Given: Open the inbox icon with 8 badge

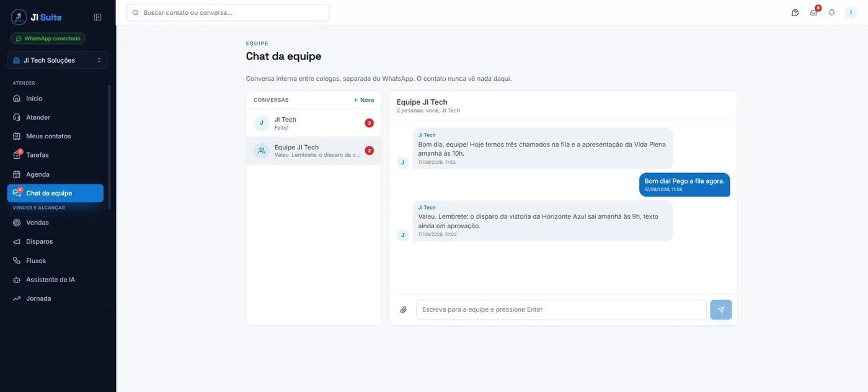Looking at the screenshot, I should [x=814, y=12].
